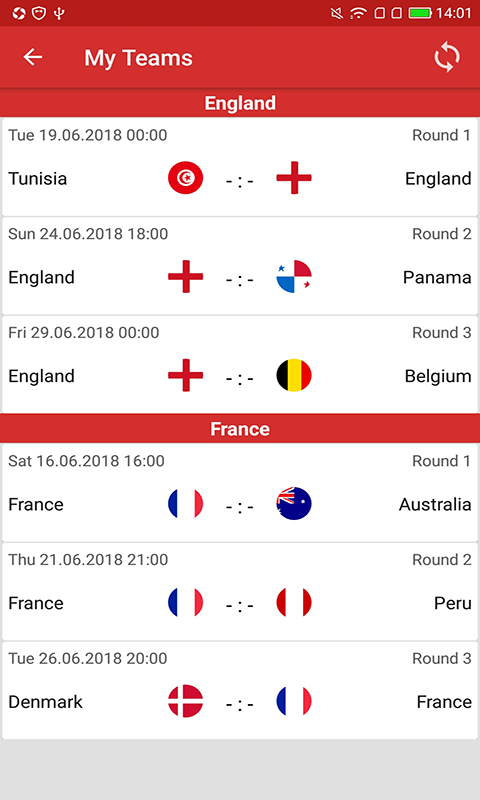Viewport: 480px width, 800px height.
Task: Tap the Australia flag icon
Action: tap(294, 504)
